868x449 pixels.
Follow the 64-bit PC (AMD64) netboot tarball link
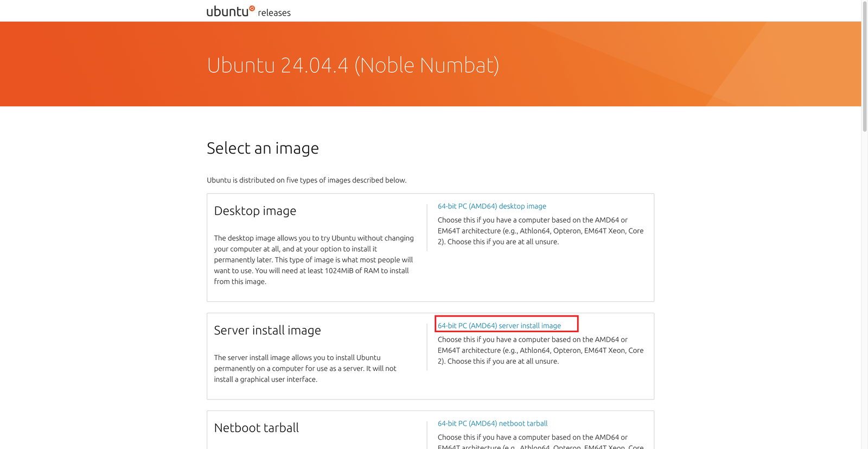point(493,423)
